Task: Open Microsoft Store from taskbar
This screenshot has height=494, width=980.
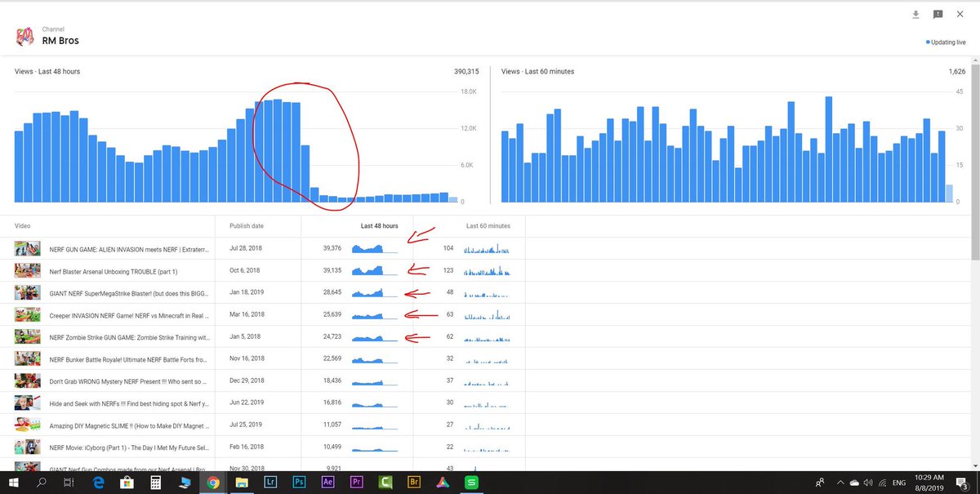Action: tap(127, 483)
